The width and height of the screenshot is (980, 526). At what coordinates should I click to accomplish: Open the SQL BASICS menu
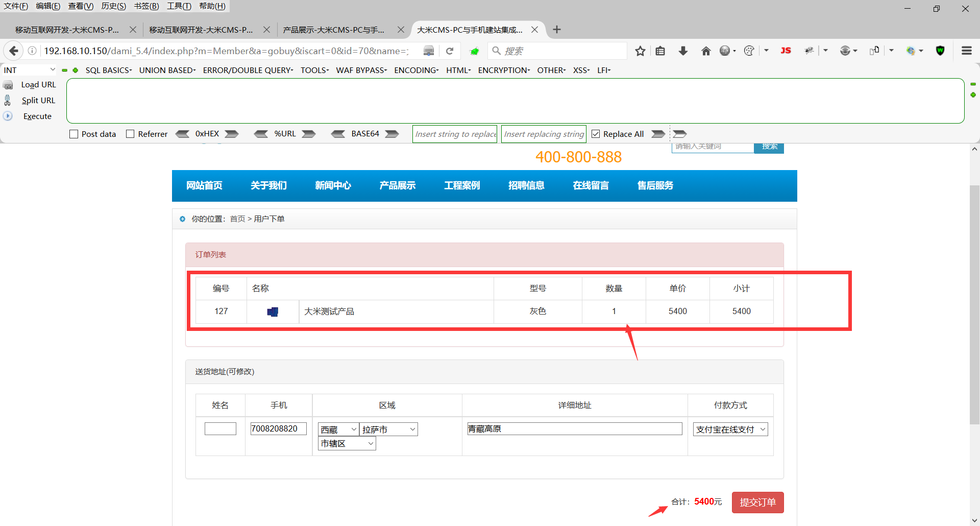coord(108,70)
